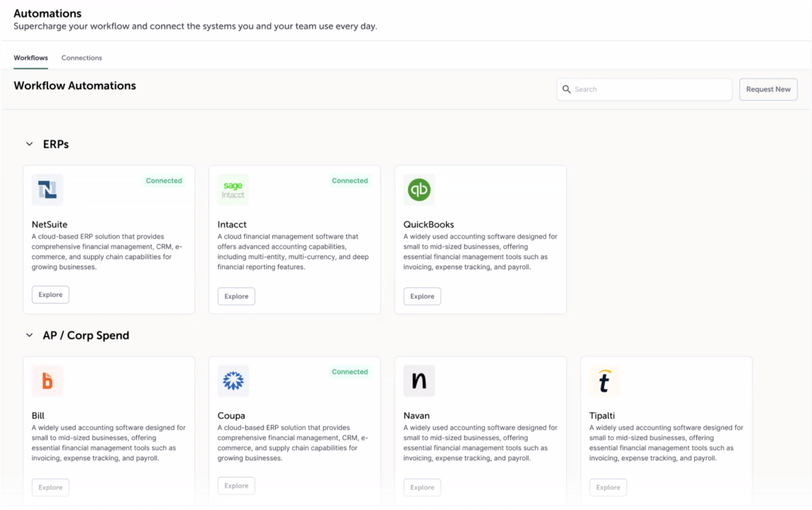Click NetSuite's Connected status badge
This screenshot has width=812, height=510.
point(164,181)
